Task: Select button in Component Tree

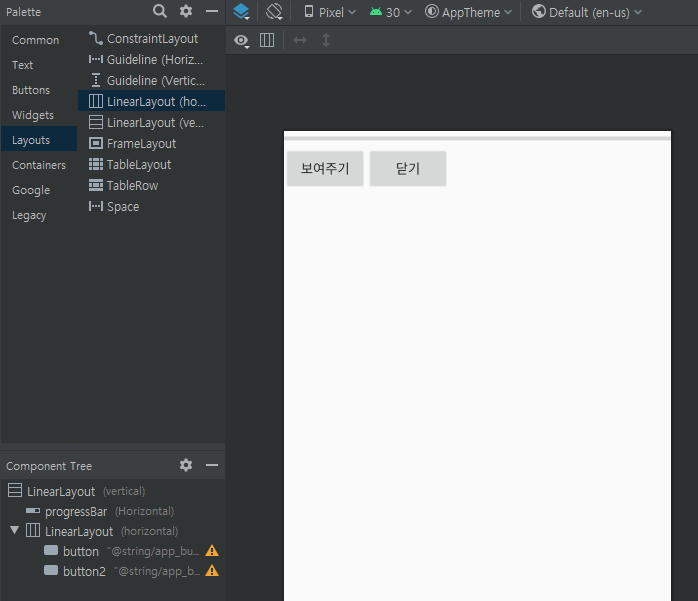Action: (x=113, y=551)
